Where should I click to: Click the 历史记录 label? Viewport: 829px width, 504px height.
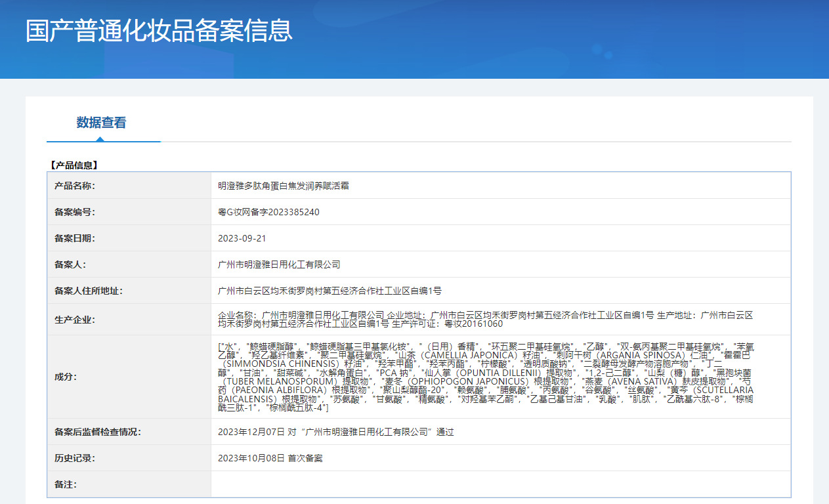coord(75,458)
